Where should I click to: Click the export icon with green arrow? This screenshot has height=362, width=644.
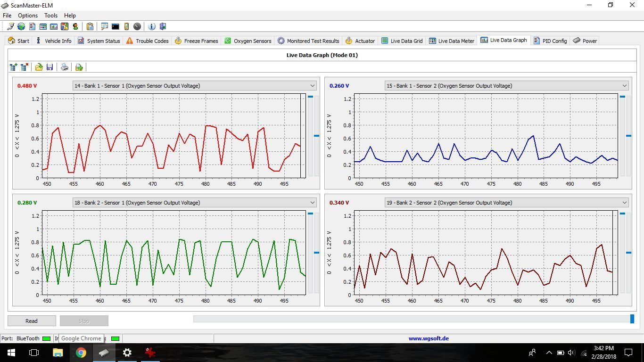(x=79, y=67)
